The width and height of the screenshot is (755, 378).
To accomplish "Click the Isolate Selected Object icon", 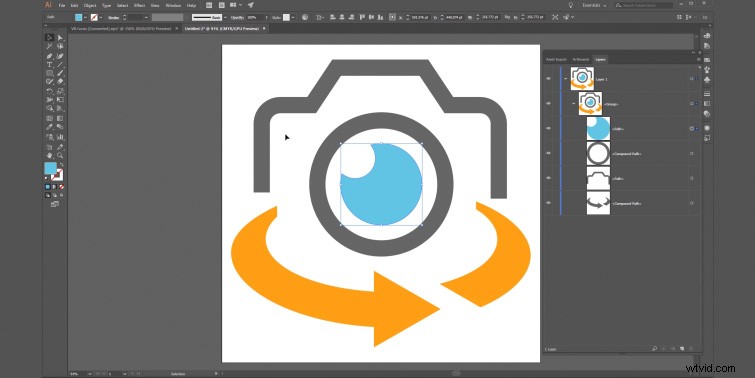I will point(555,17).
